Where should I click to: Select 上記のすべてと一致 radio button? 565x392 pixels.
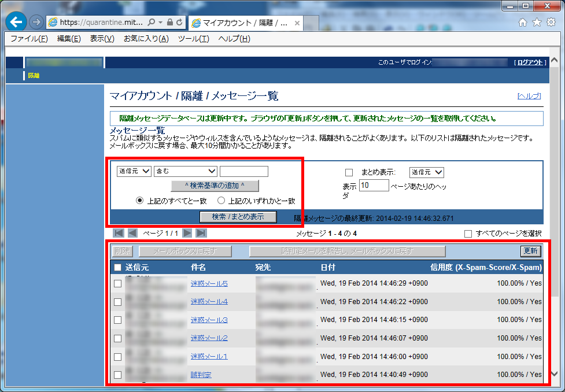tap(140, 201)
